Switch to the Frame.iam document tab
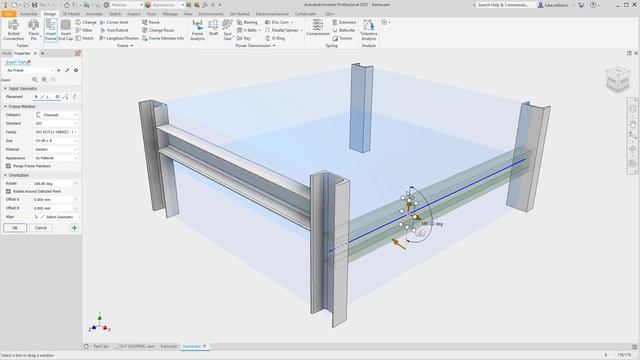Screen dimensions: 640x360 pyautogui.click(x=192, y=346)
